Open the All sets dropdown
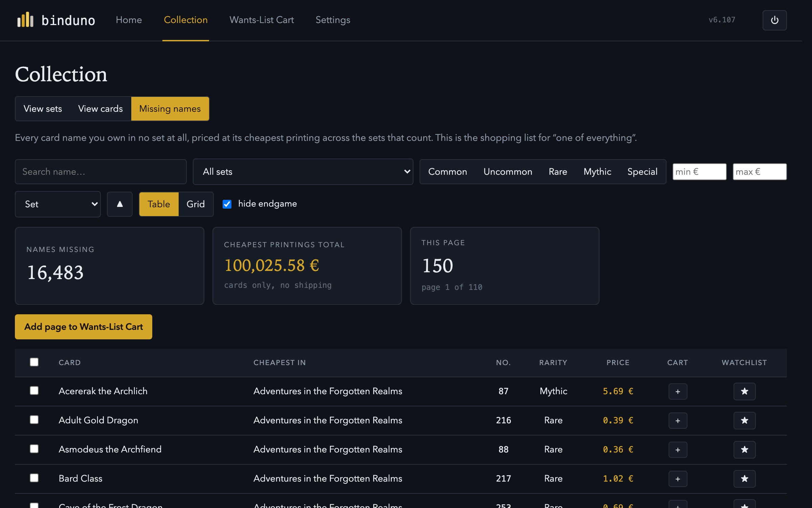The image size is (812, 508). click(303, 172)
